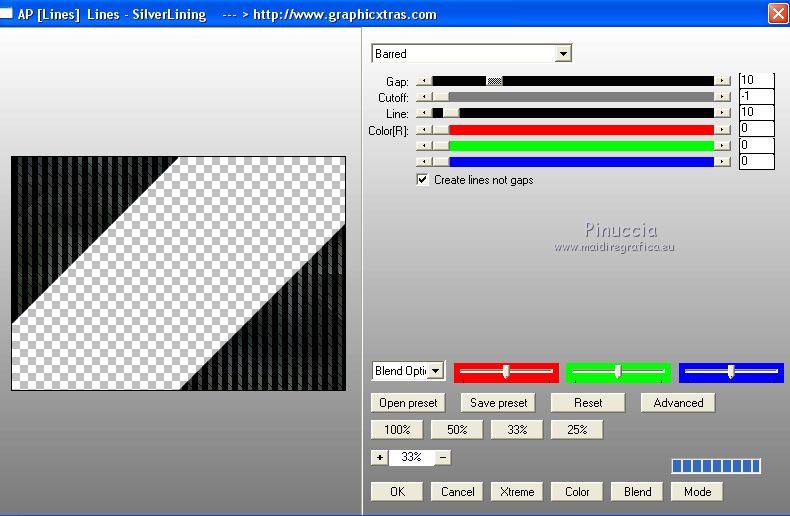Click the Gap slider thumb

[494, 81]
